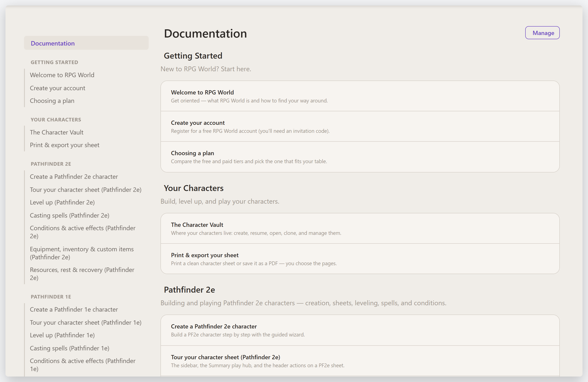
Task: Click the main Documentation page title
Action: pyautogui.click(x=205, y=33)
